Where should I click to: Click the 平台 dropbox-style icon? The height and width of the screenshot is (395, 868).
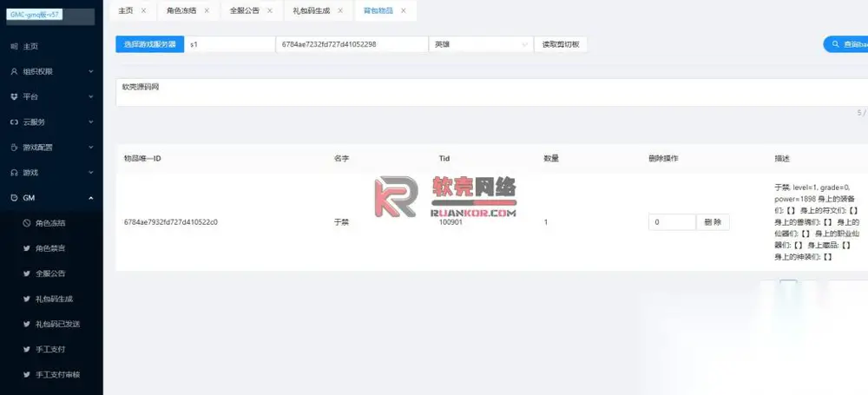click(15, 97)
